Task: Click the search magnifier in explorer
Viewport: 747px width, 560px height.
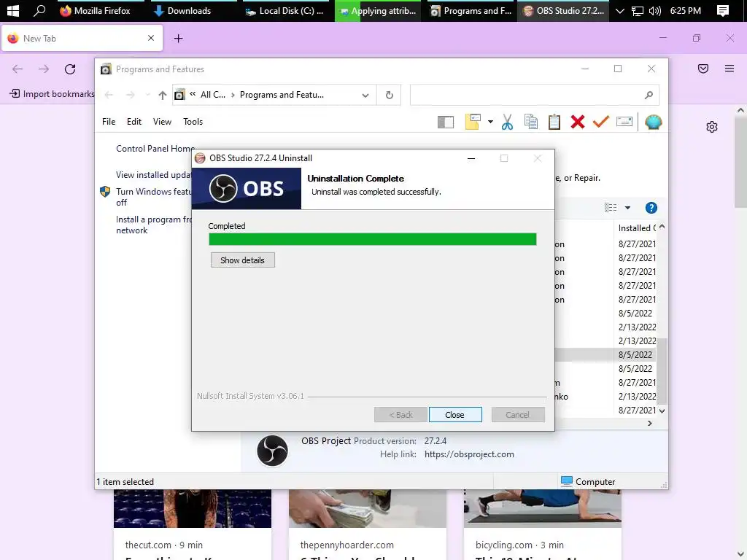Action: 649,96
